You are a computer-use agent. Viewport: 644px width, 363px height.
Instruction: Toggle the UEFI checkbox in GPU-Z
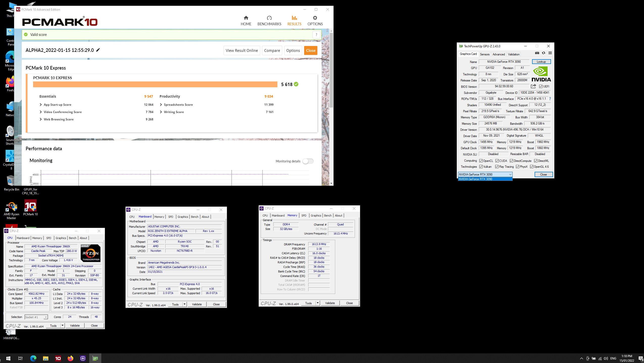coord(541,87)
